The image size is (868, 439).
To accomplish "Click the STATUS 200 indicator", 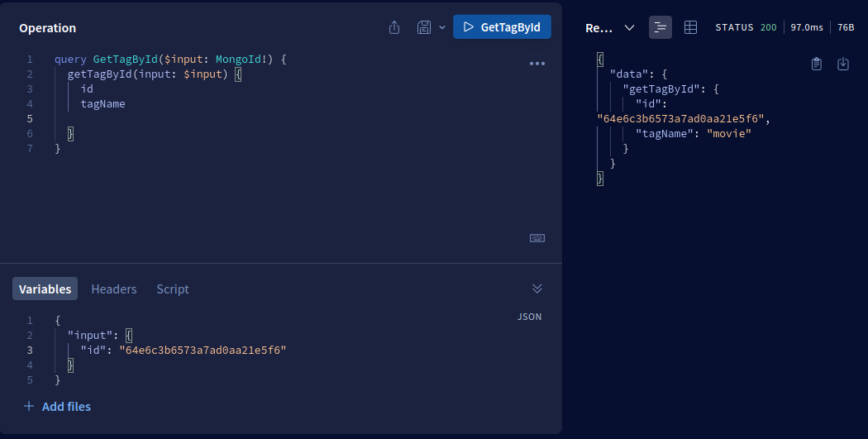I will [x=746, y=27].
